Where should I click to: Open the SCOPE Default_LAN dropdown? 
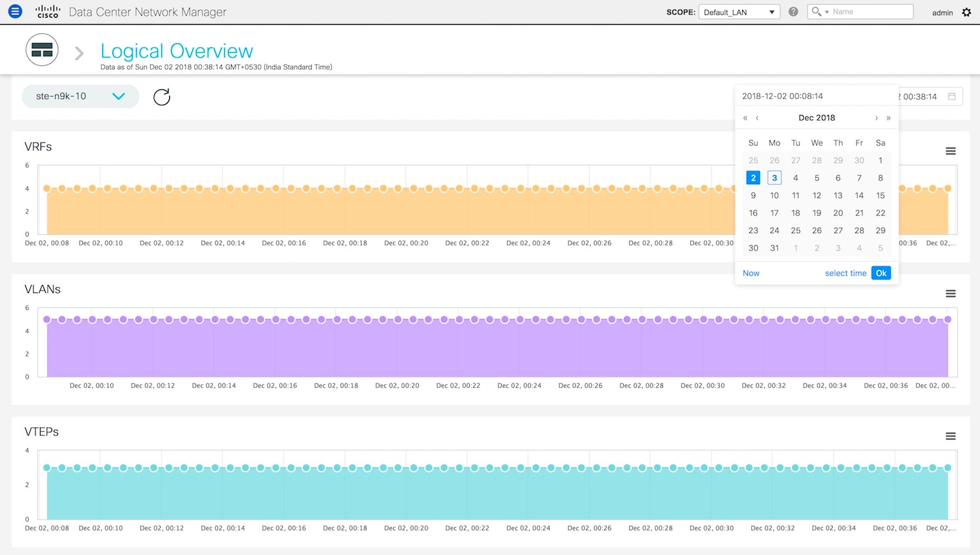[x=739, y=12]
